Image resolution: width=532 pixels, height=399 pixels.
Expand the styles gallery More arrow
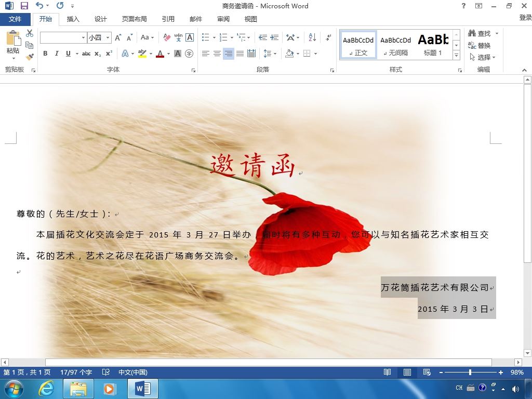456,55
